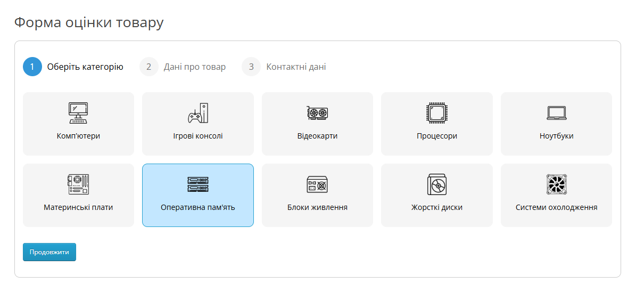Go to step 1 Оберіть категорію
Viewport: 644px width, 300px height.
[73, 67]
